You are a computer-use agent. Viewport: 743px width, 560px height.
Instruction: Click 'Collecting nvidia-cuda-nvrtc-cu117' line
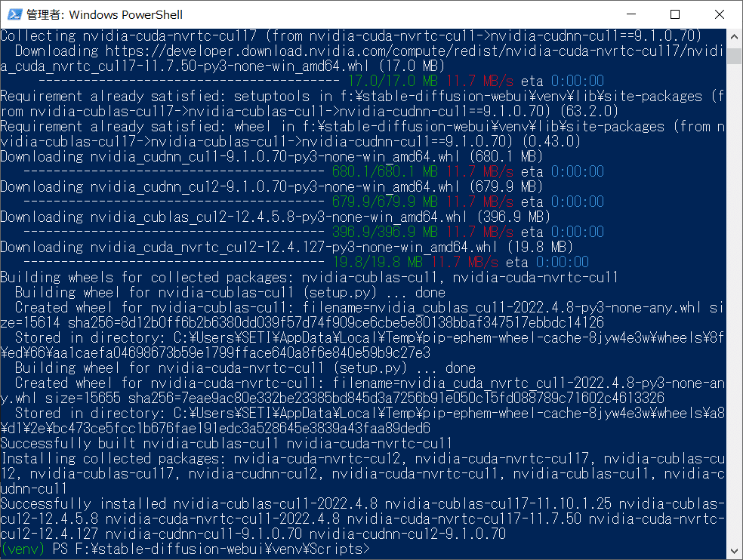point(350,35)
